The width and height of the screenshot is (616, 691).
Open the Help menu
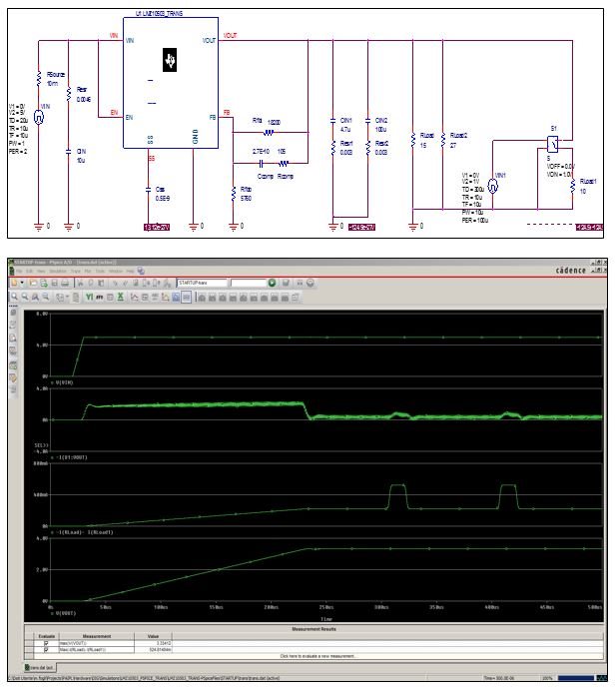click(131, 271)
